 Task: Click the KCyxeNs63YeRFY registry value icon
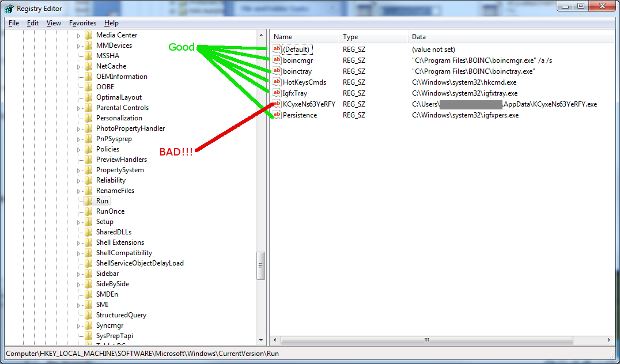tap(277, 104)
